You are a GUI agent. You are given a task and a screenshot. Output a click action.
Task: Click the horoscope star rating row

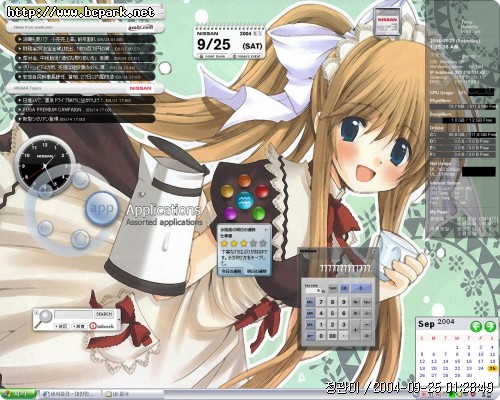243,243
